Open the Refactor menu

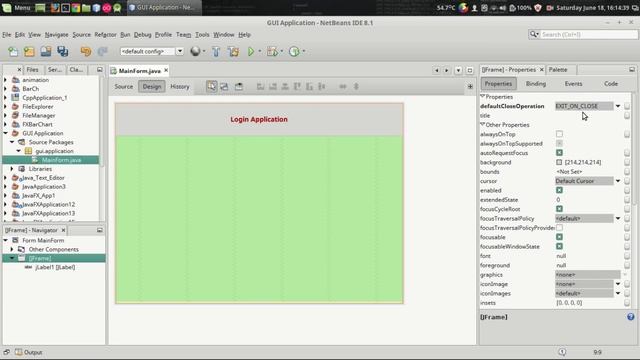pos(105,35)
